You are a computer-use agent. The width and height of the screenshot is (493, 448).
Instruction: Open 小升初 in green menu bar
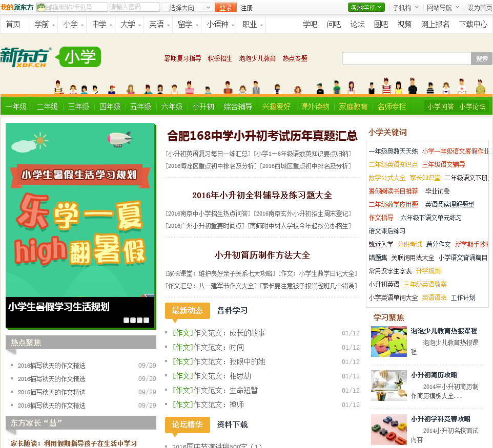coord(203,106)
